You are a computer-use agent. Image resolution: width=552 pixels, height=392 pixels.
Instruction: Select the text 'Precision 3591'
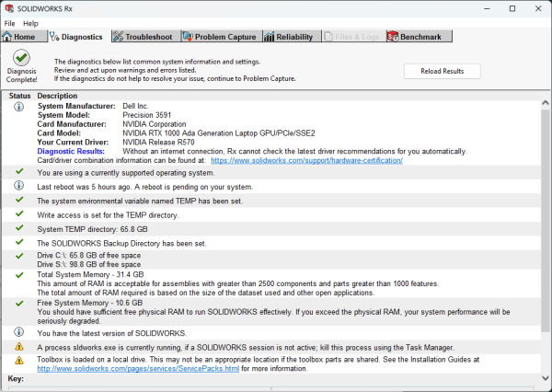tap(147, 115)
